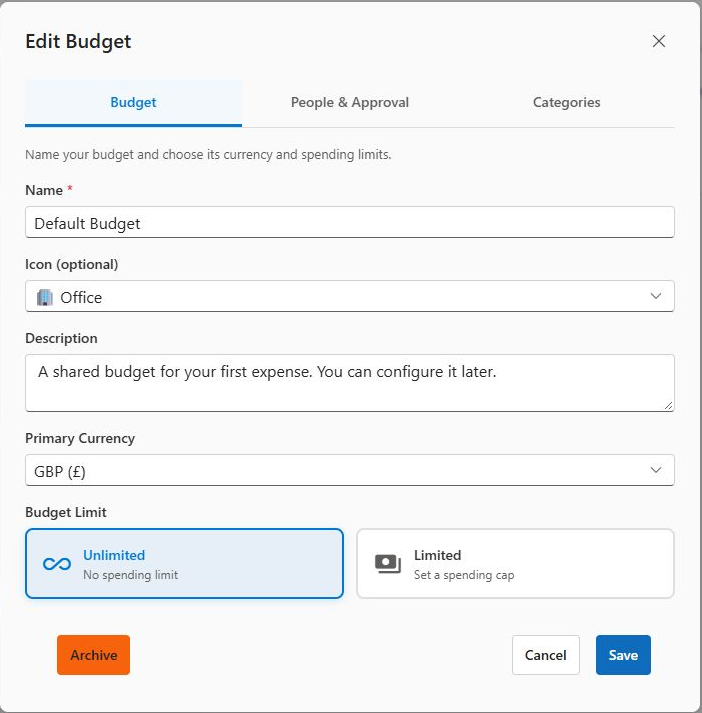
Task: Click the 'Primary Currency' label
Action: [x=80, y=438]
